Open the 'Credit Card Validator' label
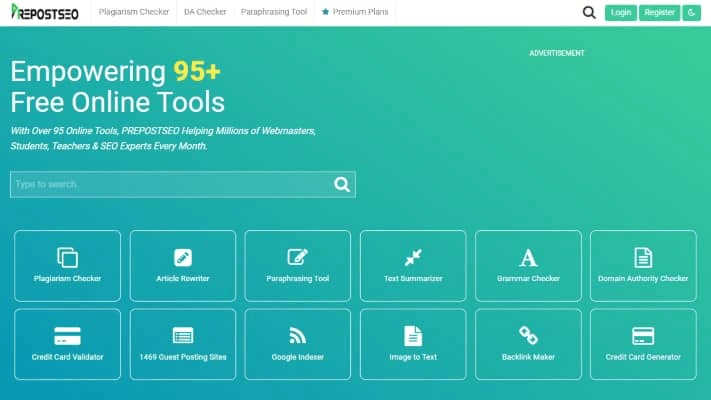The image size is (711, 400). pos(68,357)
